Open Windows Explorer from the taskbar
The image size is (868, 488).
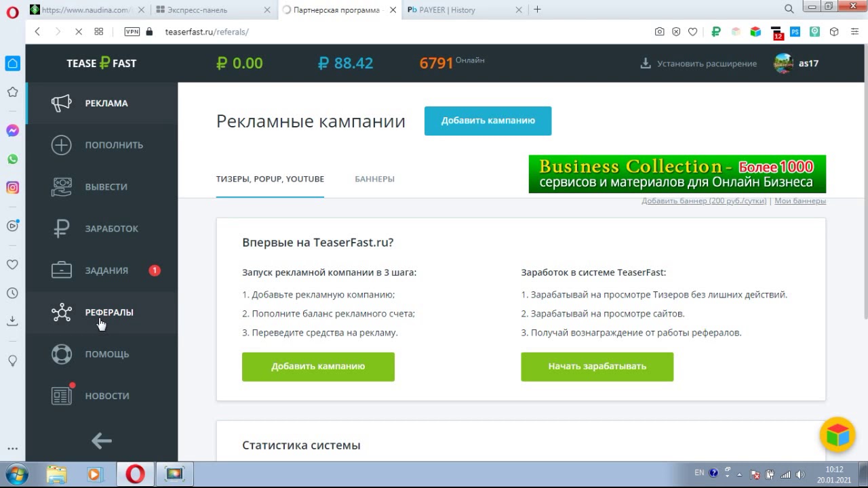[57, 474]
